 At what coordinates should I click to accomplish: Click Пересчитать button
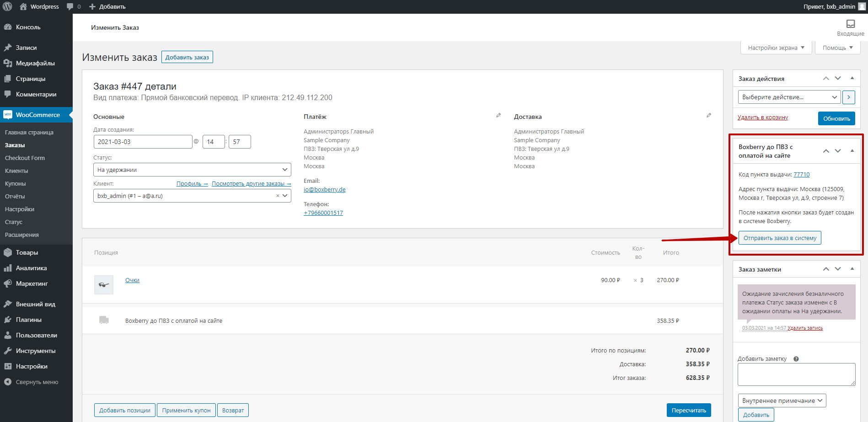(689, 410)
